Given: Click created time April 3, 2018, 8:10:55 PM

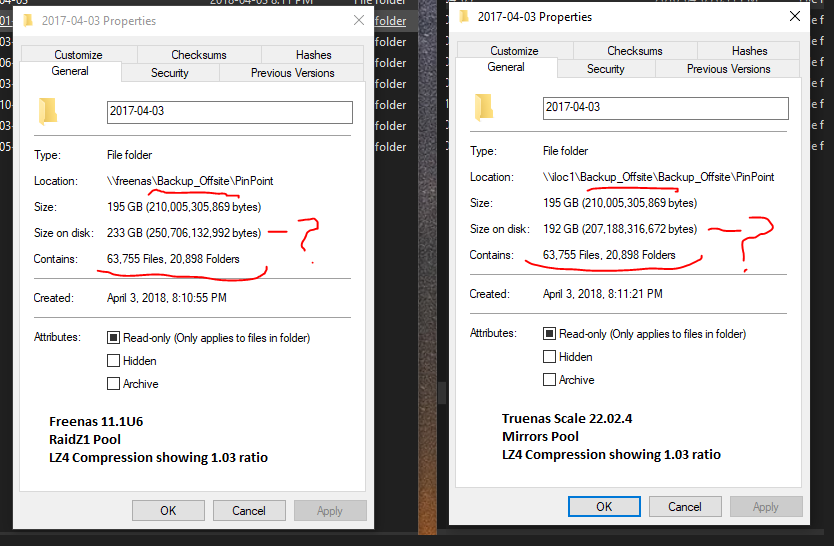Looking at the screenshot, I should [167, 298].
